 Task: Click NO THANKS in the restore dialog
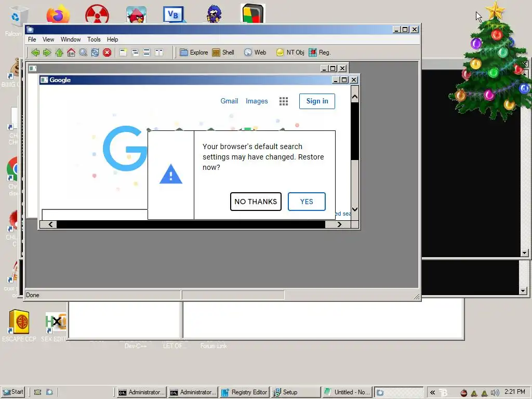tap(256, 202)
